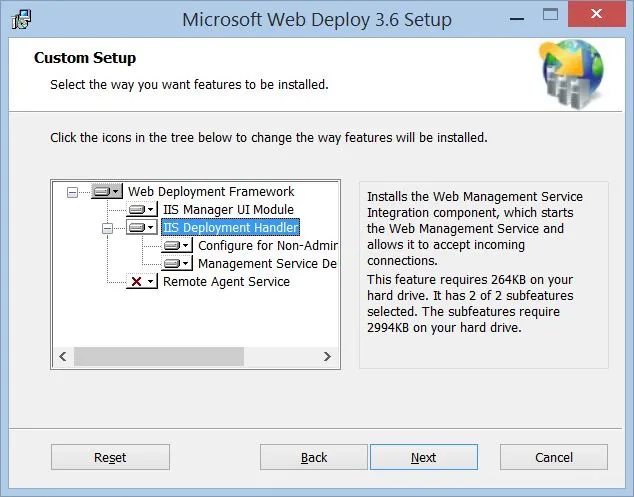Click the feature tree's right scroll arrow
The image size is (634, 497).
pos(326,357)
